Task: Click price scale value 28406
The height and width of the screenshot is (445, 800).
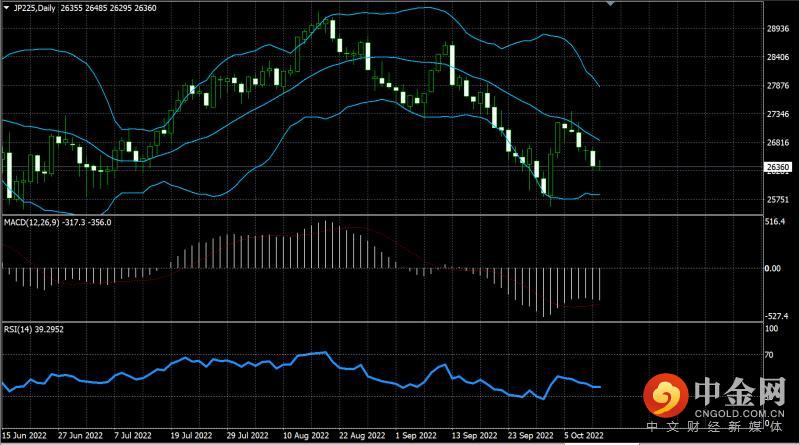Action: pyautogui.click(x=778, y=57)
